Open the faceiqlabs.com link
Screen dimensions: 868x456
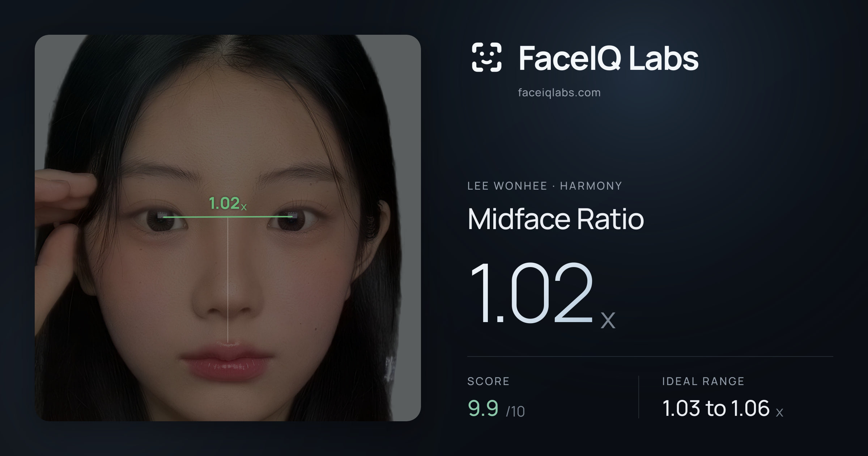559,93
